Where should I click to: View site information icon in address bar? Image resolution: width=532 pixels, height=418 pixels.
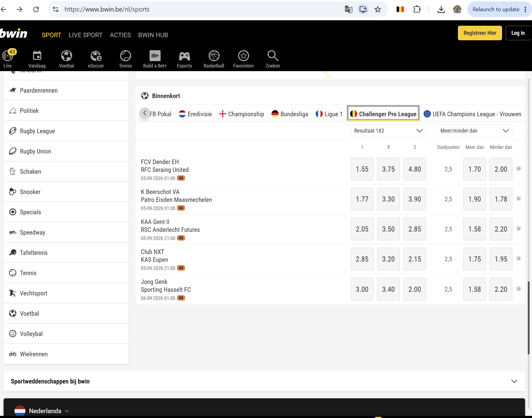56,9
